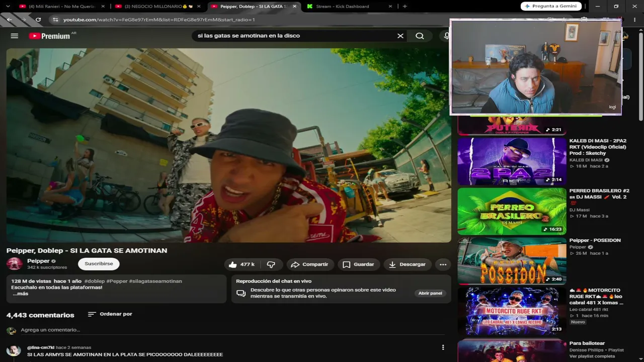This screenshot has height=362, width=644.
Task: Close the Peipper, Doblep tab
Action: 294,7
